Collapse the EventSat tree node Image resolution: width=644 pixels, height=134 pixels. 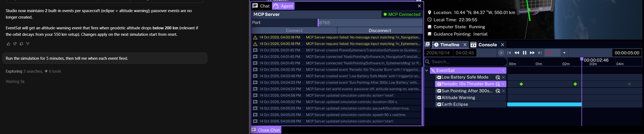[x=427, y=70]
